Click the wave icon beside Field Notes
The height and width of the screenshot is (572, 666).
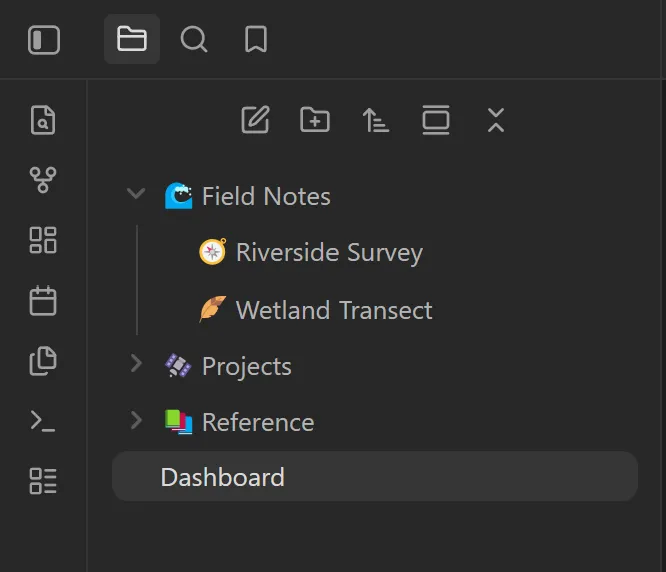(178, 196)
